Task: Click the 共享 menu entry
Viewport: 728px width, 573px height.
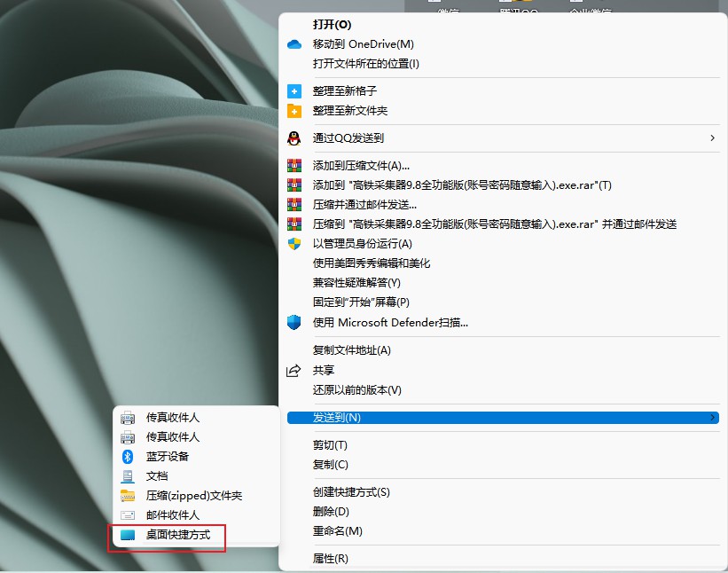Action: coord(323,370)
